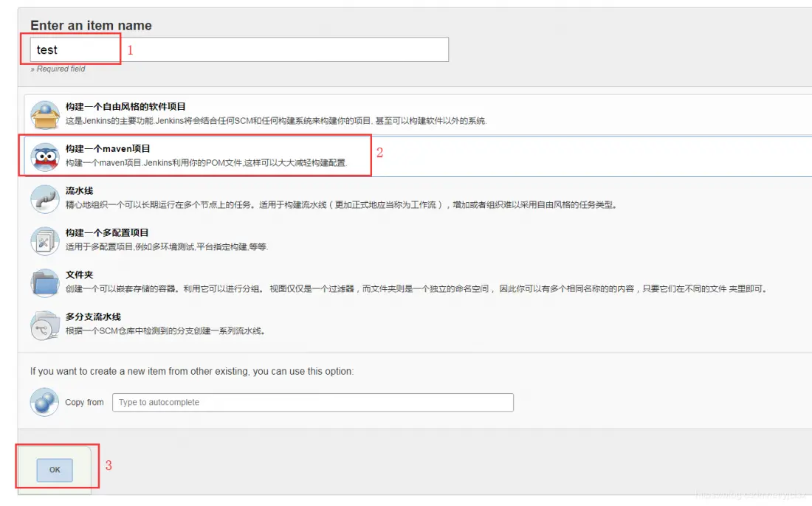Choose 构建一个多配置项目 title
The width and height of the screenshot is (812, 506).
[x=107, y=232]
